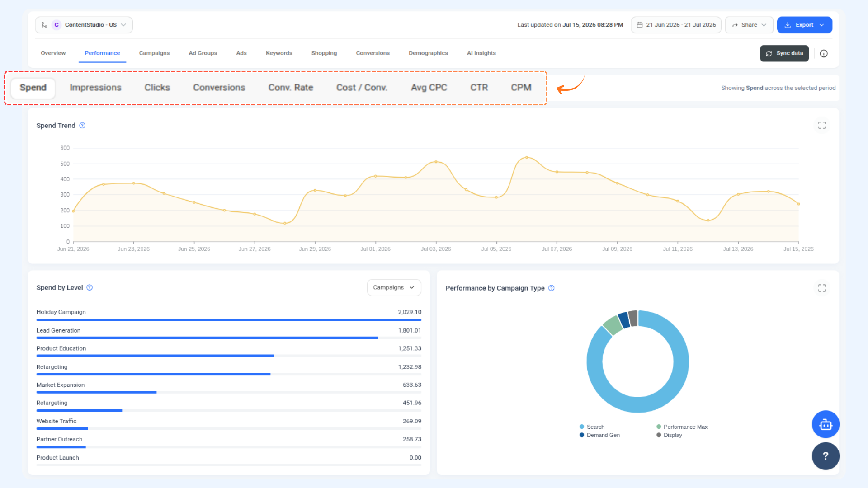
Task: Open the Campaigns level dropdown
Action: [x=394, y=287]
